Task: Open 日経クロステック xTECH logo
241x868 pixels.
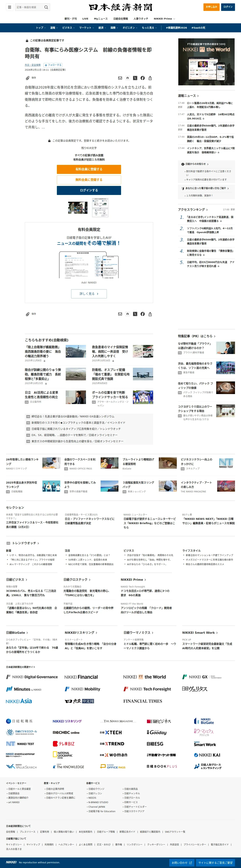Action: [111, 732]
